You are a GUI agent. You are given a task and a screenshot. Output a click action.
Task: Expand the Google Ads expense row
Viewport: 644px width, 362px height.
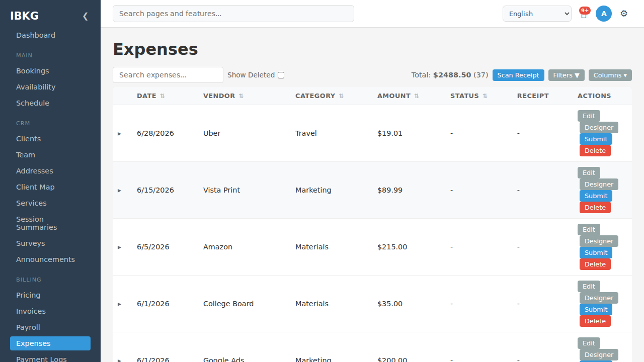pyautogui.click(x=120, y=359)
